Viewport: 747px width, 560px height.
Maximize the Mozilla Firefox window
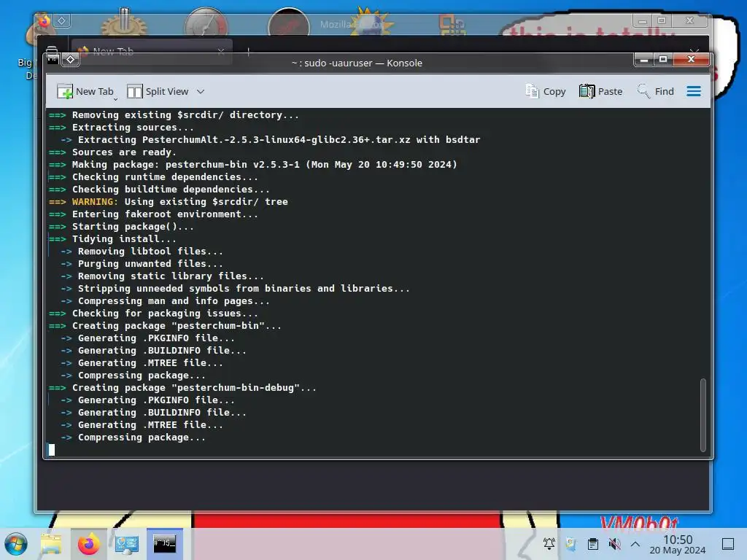point(661,21)
